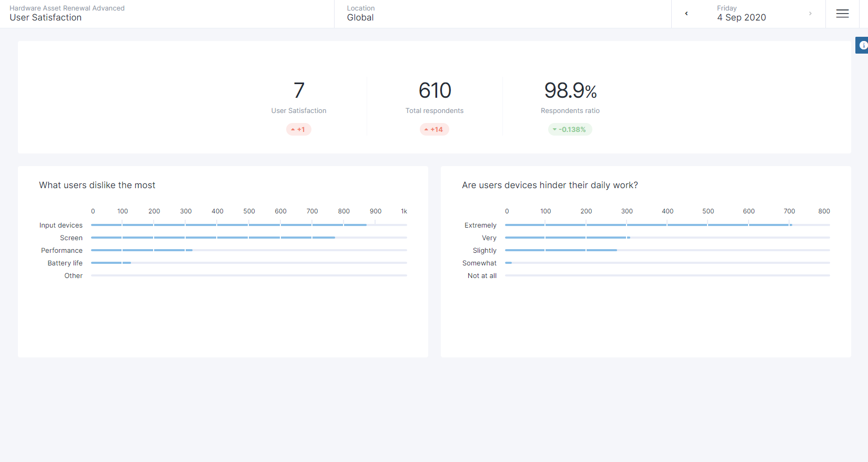Click the -0.138% respondents ratio badge
Viewport: 868px width, 462px height.
coord(570,129)
